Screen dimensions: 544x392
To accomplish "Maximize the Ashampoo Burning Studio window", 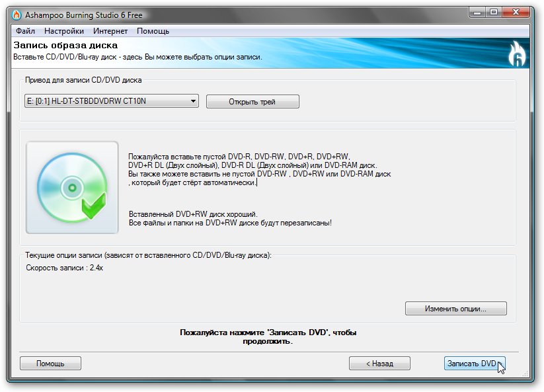I will (x=493, y=13).
